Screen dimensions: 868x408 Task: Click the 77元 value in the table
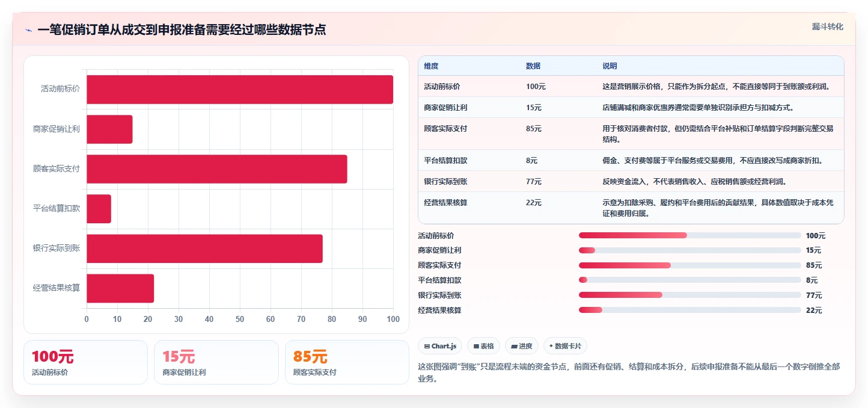click(x=534, y=181)
